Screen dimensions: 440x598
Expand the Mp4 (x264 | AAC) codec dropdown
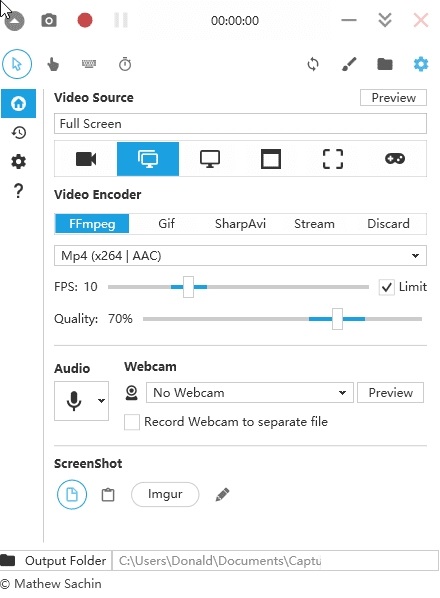(x=240, y=256)
